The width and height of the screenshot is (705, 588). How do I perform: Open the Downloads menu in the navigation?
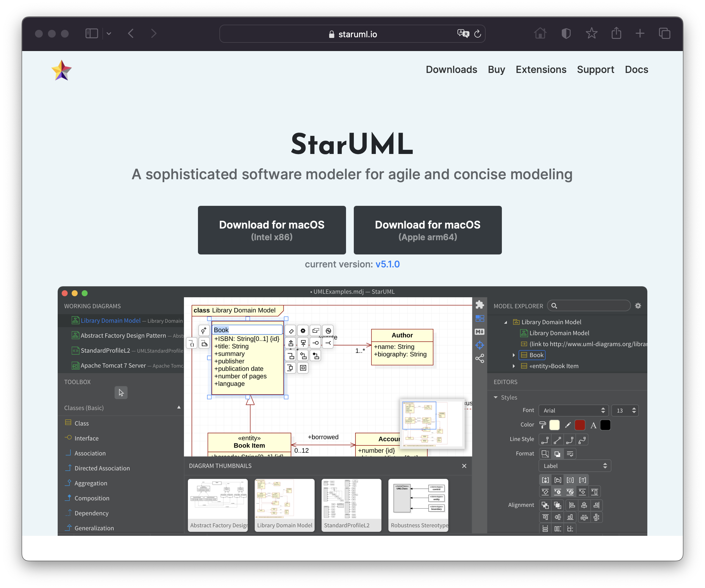[452, 69]
